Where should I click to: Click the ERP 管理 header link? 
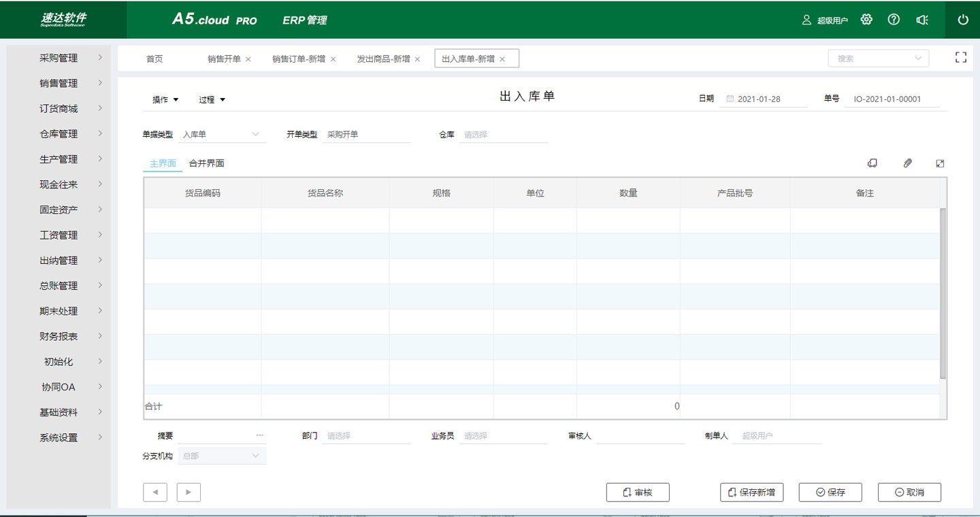coord(304,20)
